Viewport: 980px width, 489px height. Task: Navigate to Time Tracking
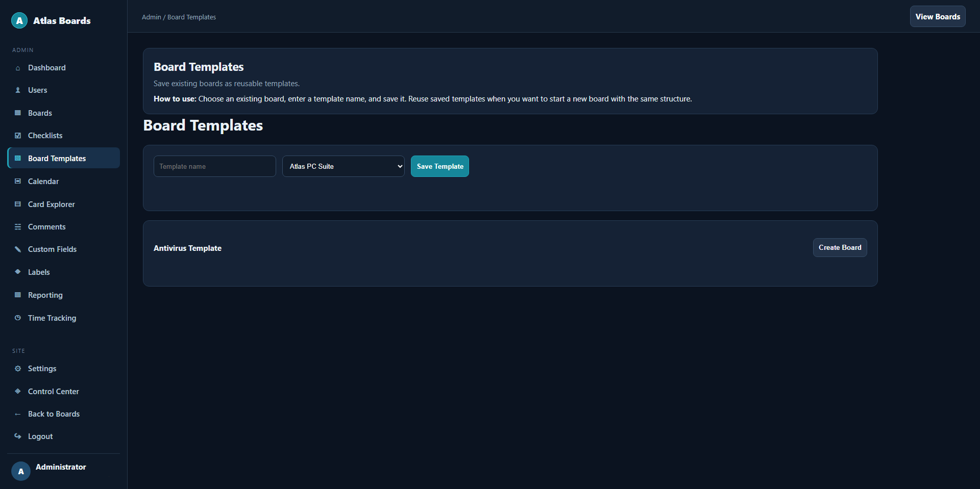point(64,318)
